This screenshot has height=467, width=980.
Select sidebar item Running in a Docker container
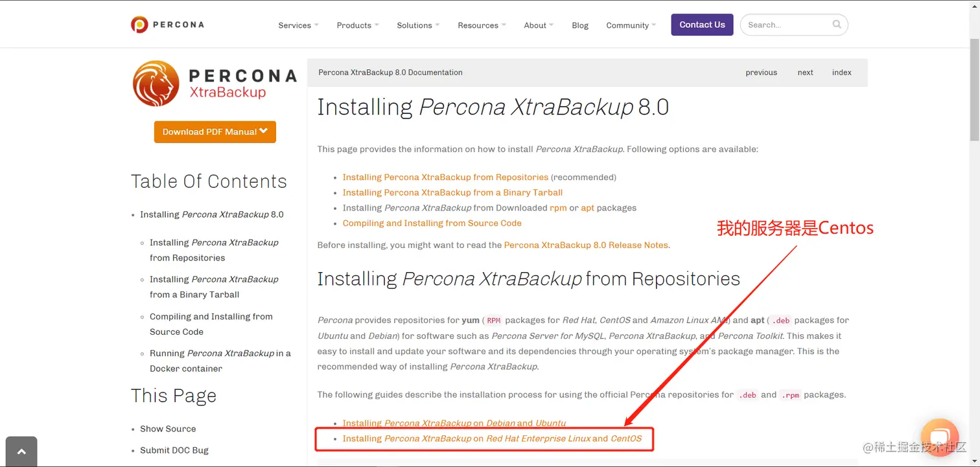[220, 361]
